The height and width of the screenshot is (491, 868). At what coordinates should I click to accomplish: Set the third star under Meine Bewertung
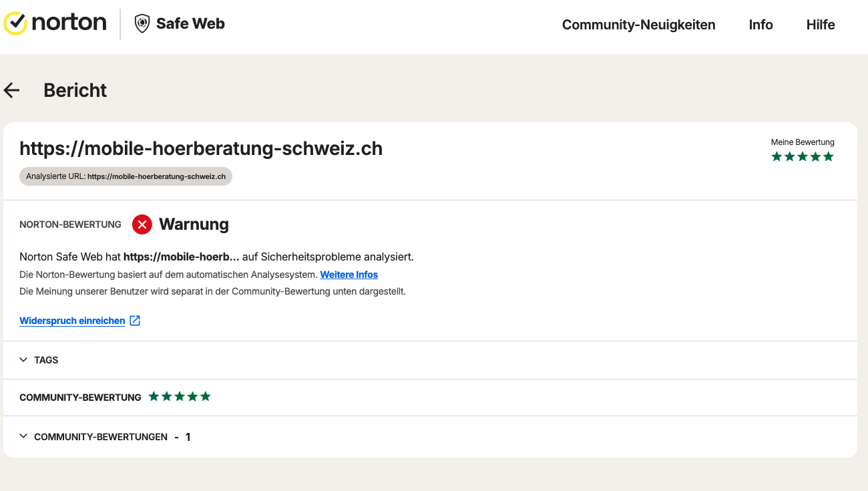[803, 156]
